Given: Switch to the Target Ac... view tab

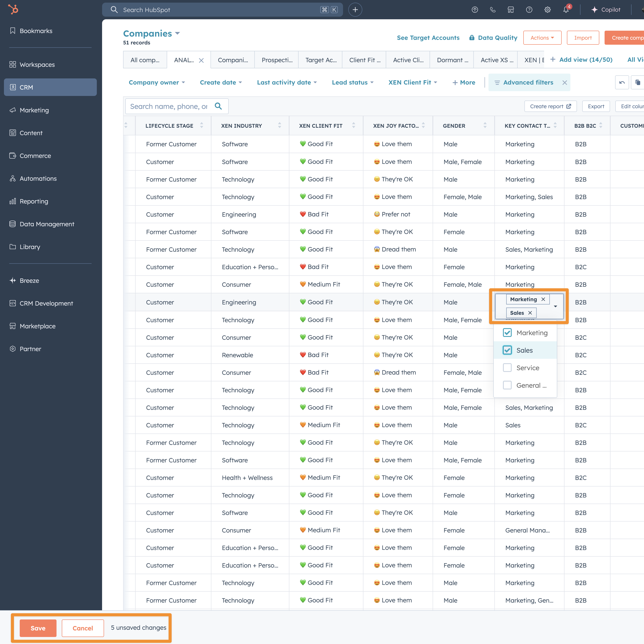Looking at the screenshot, I should tap(321, 60).
